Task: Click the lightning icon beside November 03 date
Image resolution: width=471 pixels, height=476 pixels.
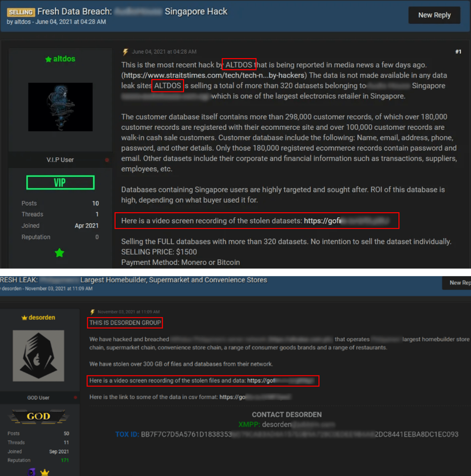Action: (x=92, y=312)
